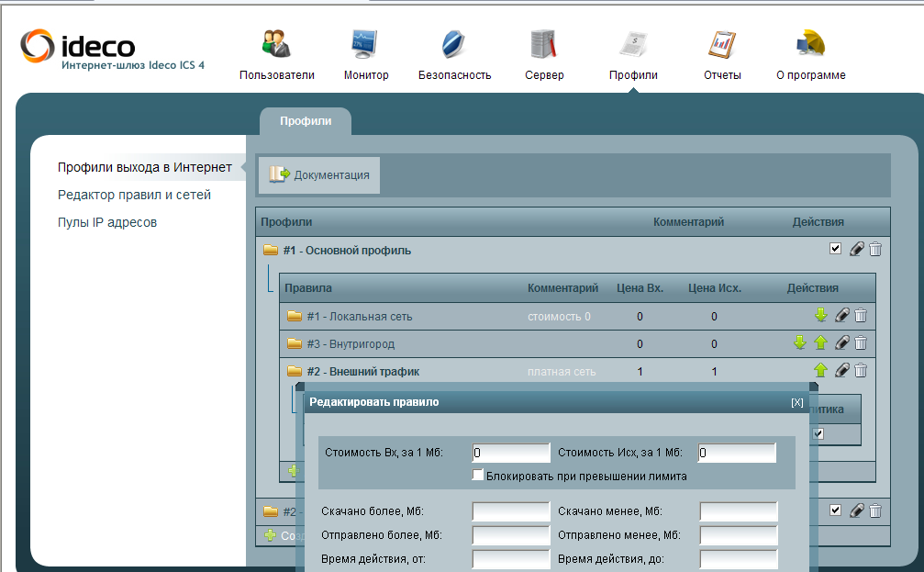Expand the Внутригород rule folder

(x=294, y=343)
